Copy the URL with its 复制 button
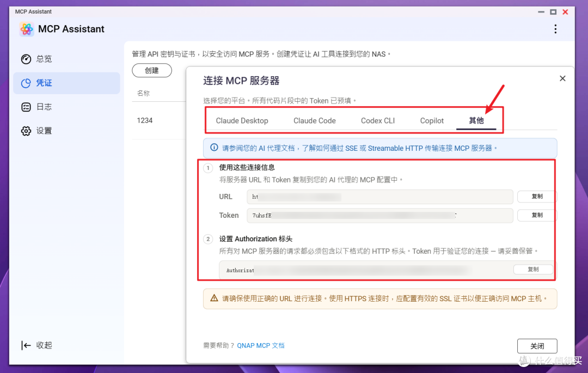 (537, 197)
